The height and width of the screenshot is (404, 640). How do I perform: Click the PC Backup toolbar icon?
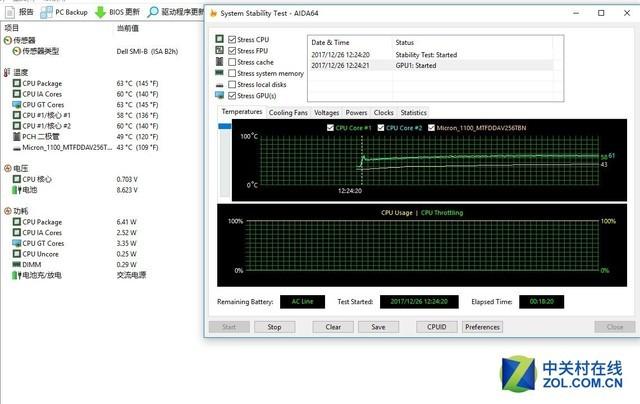(46, 12)
